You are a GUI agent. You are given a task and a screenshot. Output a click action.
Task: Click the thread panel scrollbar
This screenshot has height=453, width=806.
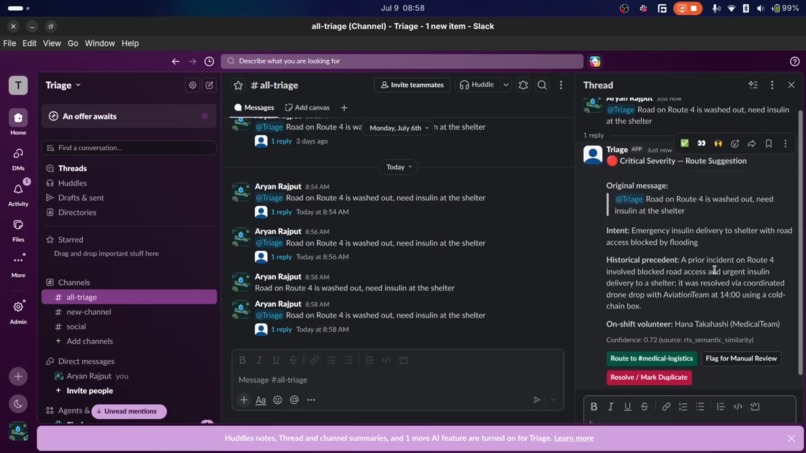click(800, 242)
